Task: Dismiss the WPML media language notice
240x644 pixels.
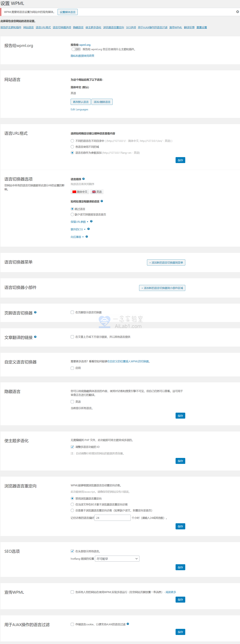Action: (x=237, y=12)
